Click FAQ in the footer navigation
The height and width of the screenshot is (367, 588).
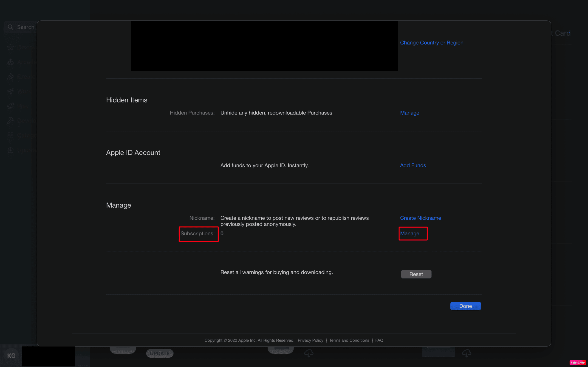(379, 340)
